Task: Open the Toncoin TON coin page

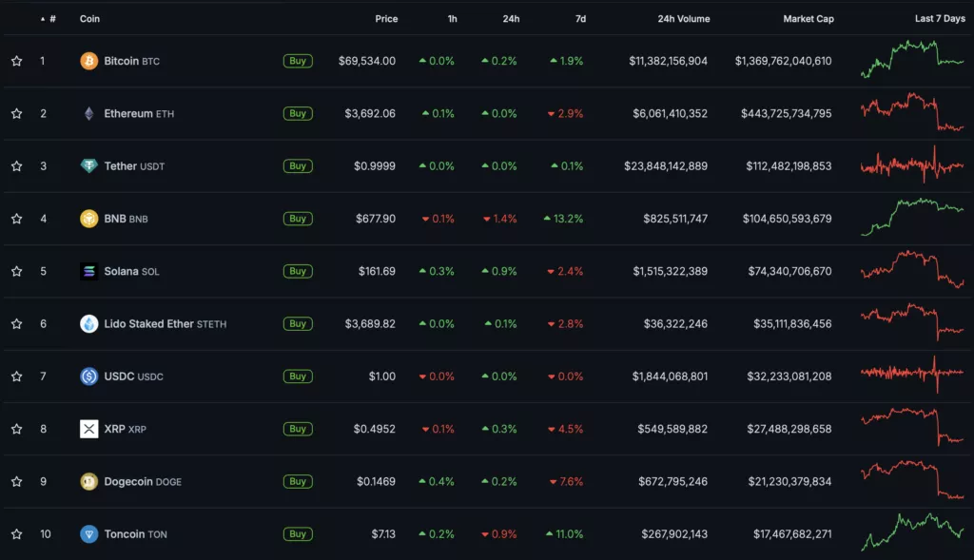Action: click(x=135, y=534)
